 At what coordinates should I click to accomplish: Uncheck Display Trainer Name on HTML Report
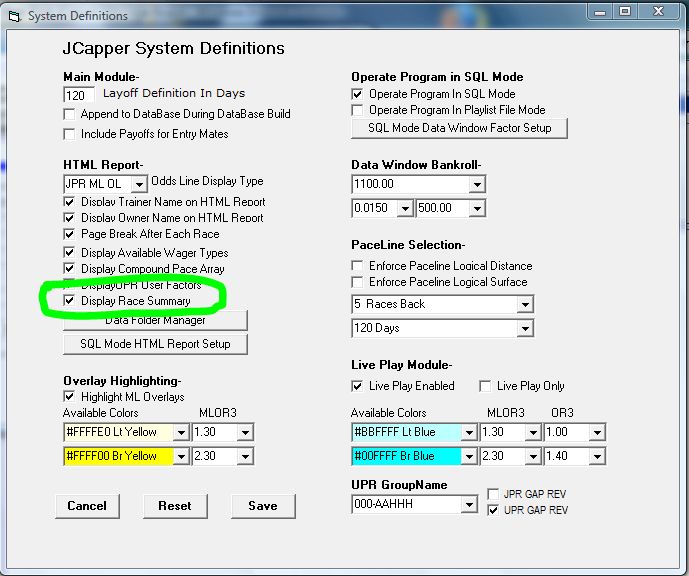[x=69, y=202]
